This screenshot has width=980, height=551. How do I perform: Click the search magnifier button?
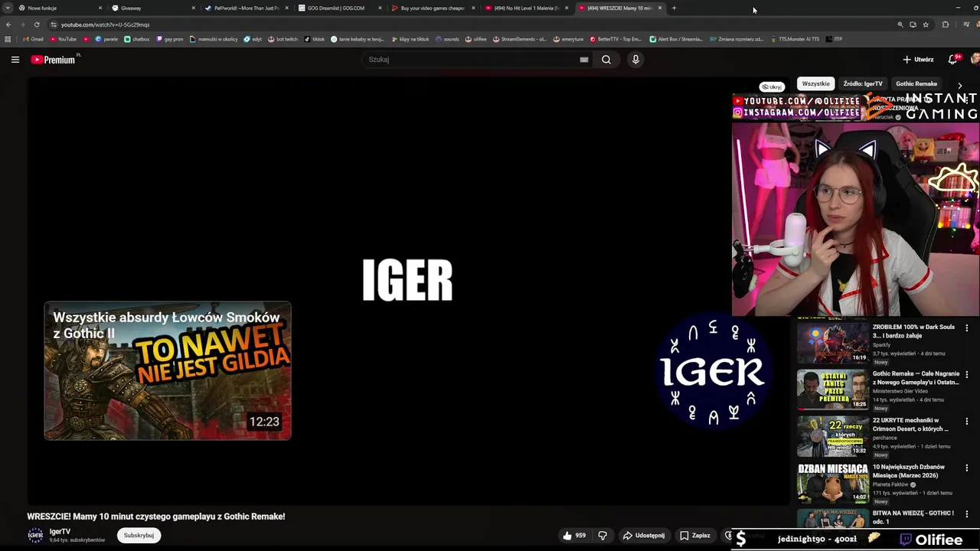click(x=606, y=60)
